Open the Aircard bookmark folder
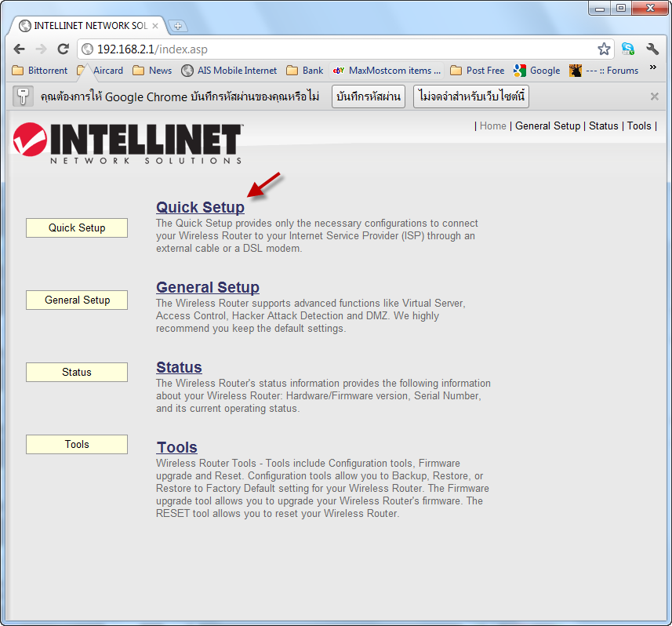 click(100, 71)
